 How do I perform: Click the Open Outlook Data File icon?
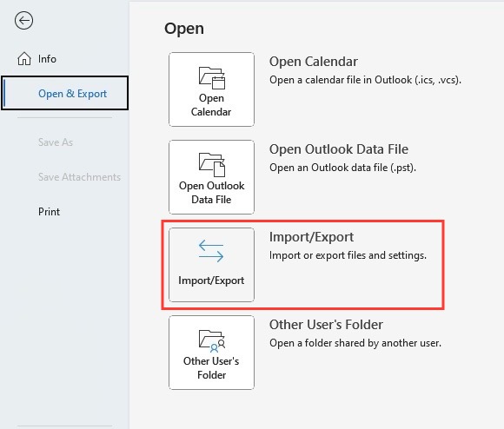[x=211, y=165]
